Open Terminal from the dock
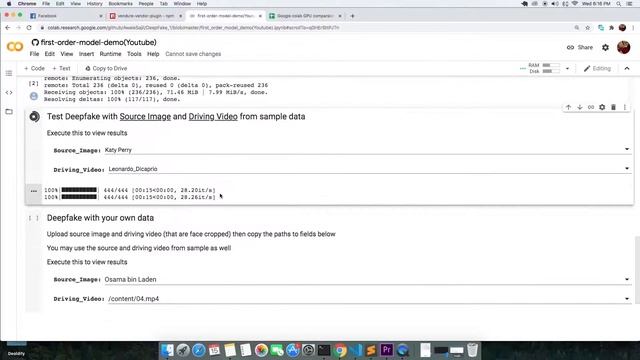Screen dimensions: 640x360 (x=324, y=350)
